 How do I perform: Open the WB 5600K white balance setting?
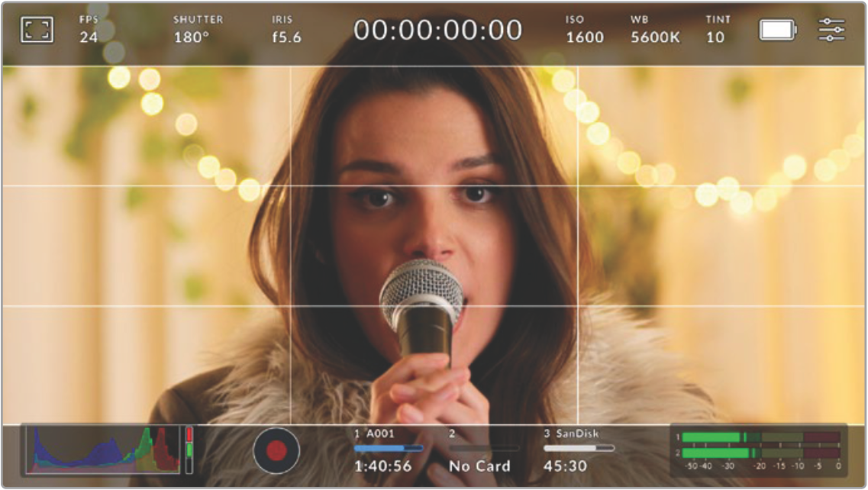tap(655, 29)
